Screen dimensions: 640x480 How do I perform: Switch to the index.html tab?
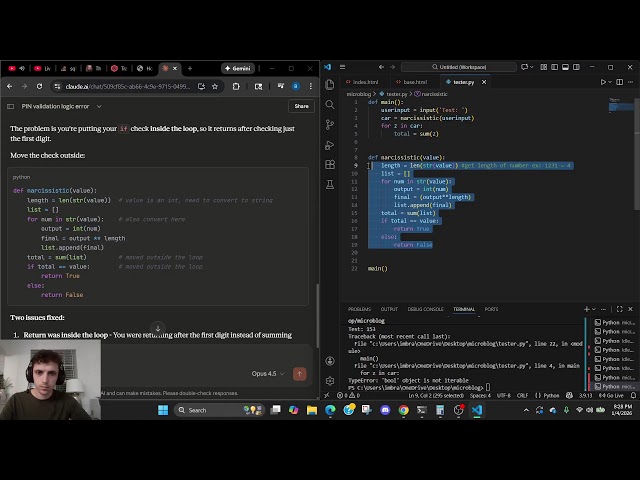(365, 82)
